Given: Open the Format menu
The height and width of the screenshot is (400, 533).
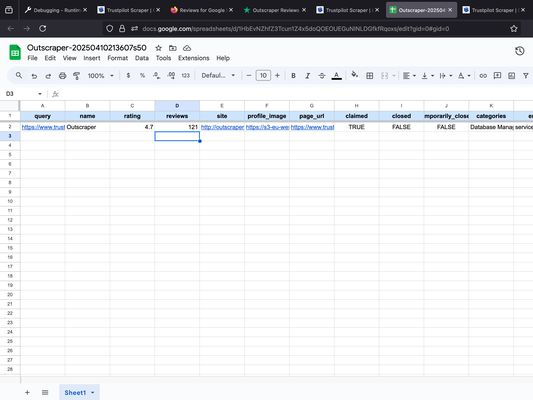Looking at the screenshot, I should [x=118, y=58].
